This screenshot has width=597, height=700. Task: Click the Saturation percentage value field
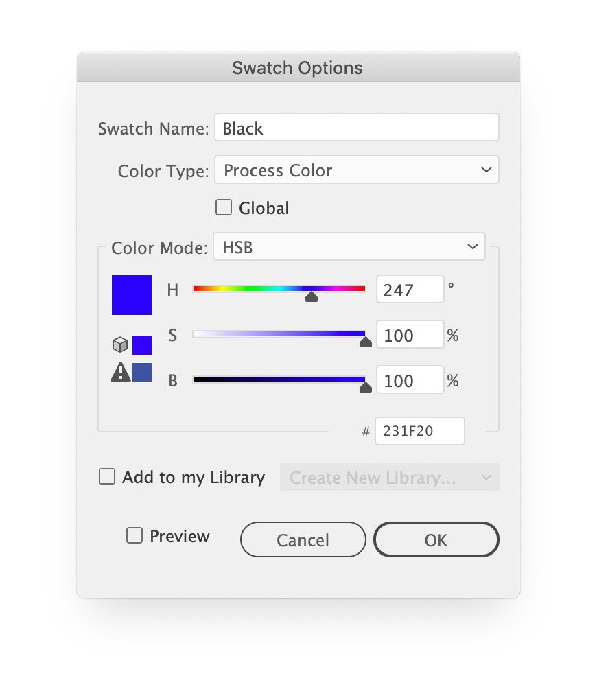[x=410, y=336]
